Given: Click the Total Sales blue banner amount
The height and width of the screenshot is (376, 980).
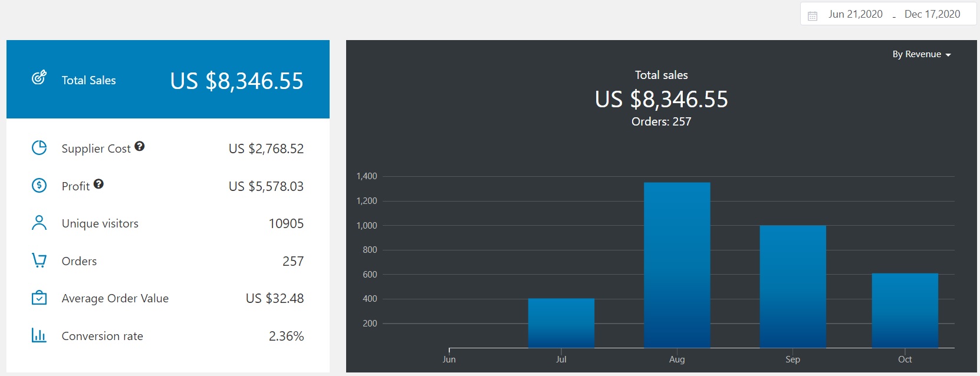Looking at the screenshot, I should 236,81.
